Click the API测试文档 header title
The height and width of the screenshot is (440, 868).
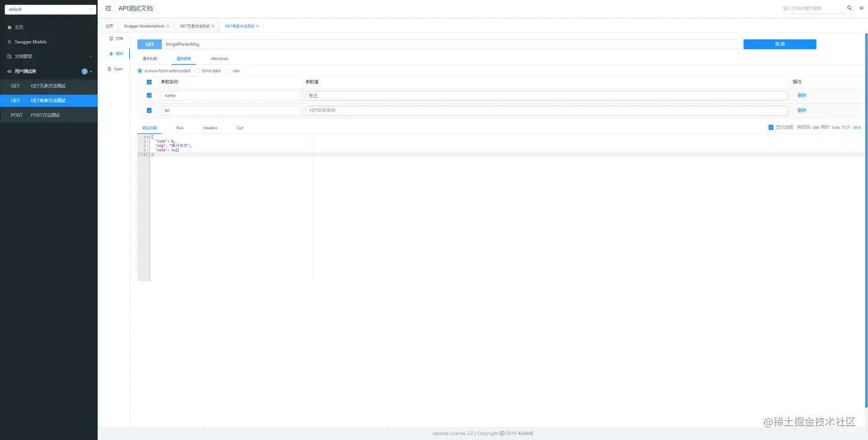click(135, 9)
